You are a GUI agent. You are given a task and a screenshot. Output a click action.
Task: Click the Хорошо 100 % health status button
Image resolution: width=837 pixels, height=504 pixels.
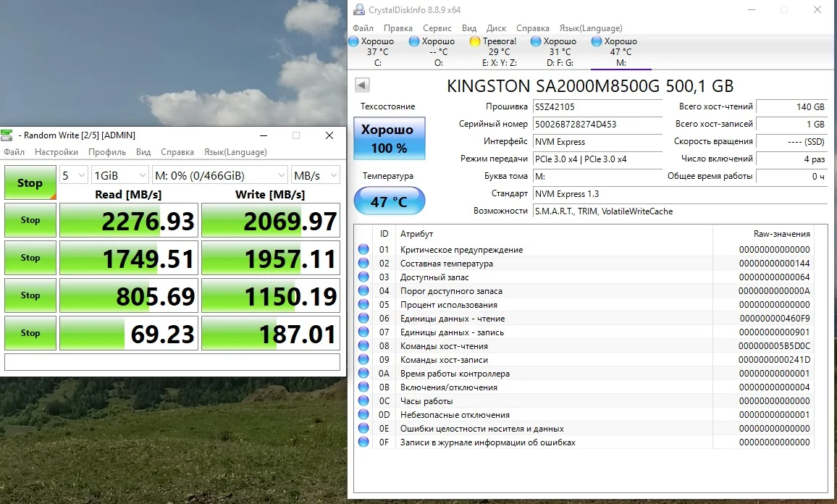point(389,138)
